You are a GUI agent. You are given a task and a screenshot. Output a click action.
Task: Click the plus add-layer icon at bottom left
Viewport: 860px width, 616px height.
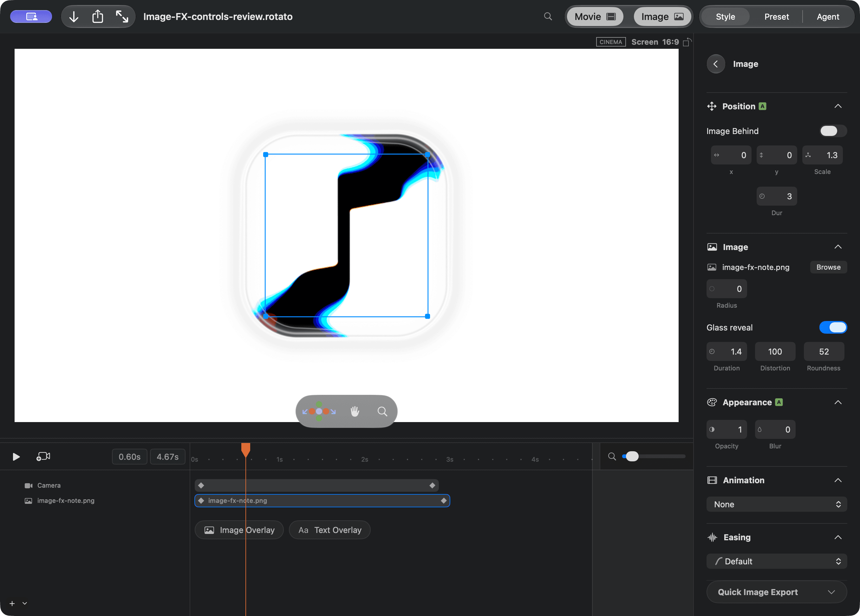click(12, 604)
